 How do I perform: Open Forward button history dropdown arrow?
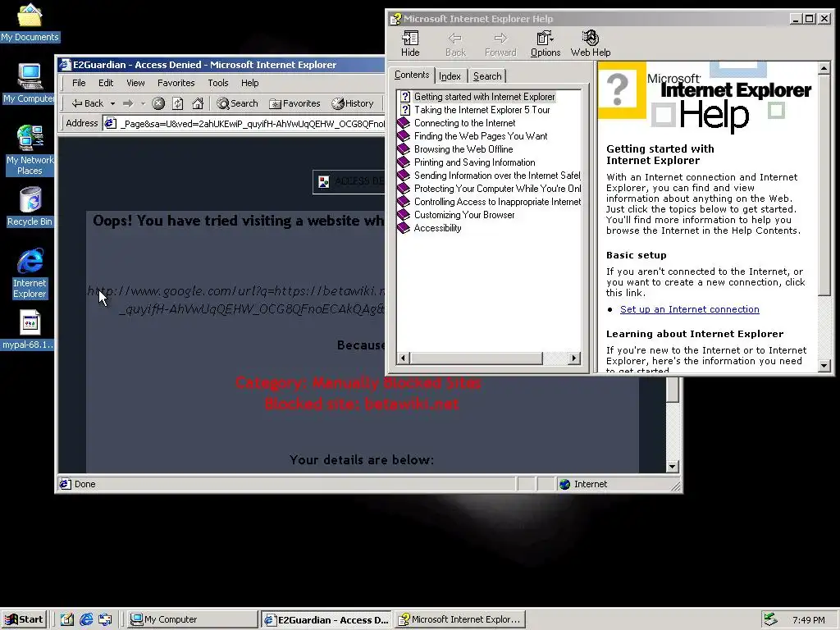(143, 103)
